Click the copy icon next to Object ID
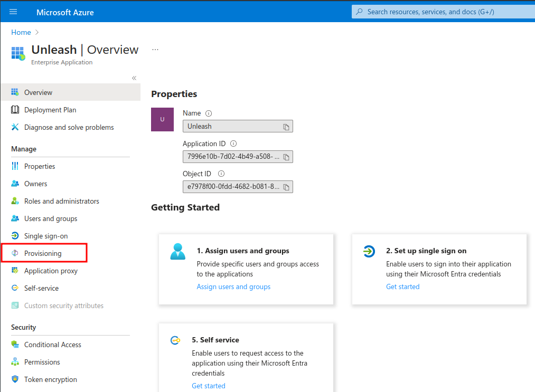Screen dimensions: 535x392 click(286, 187)
